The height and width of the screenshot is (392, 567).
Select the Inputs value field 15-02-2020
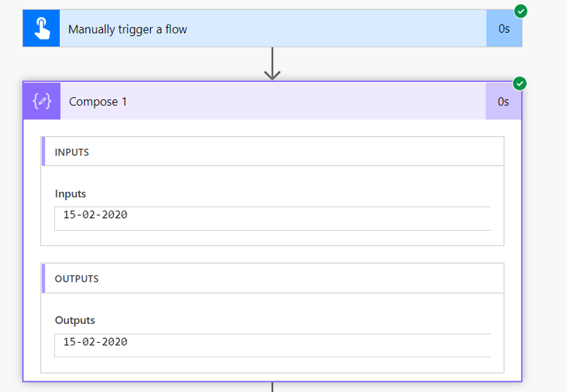(272, 218)
